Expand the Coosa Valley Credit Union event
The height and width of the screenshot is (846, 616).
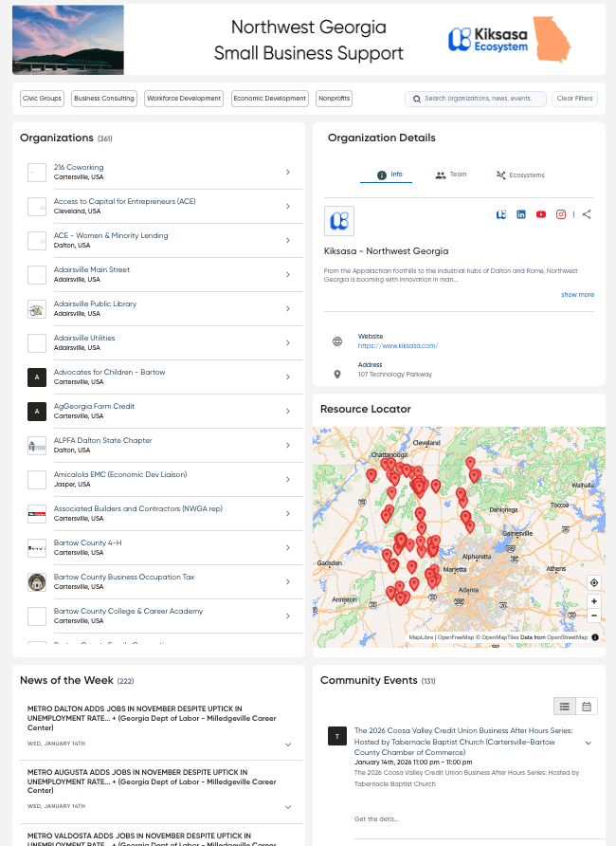pos(589,743)
